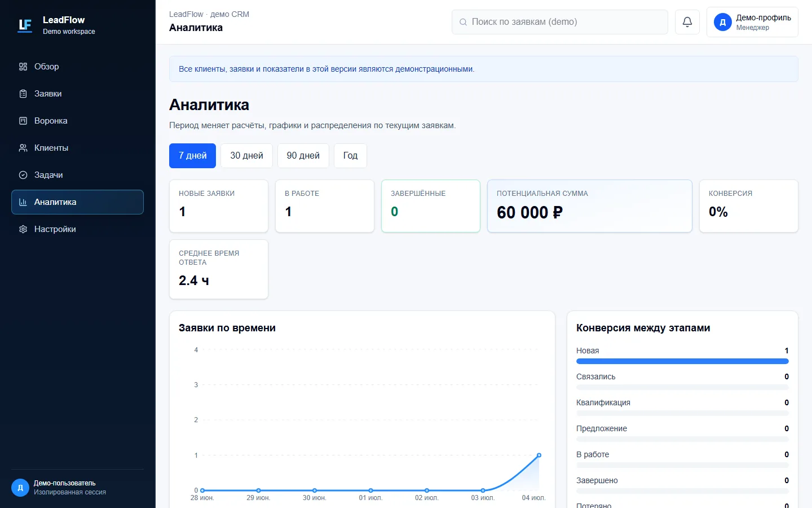
Task: Click the Квалификация stage progress bar
Action: tap(682, 413)
